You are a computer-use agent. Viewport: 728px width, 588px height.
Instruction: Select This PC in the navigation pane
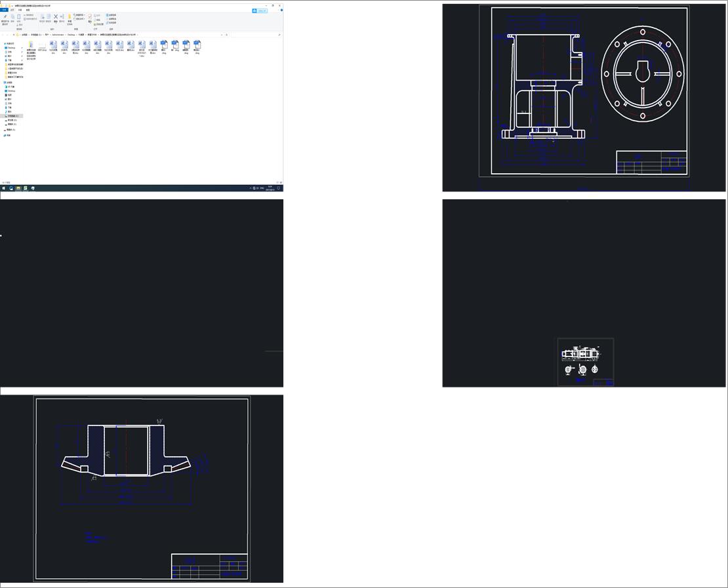[x=9, y=83]
